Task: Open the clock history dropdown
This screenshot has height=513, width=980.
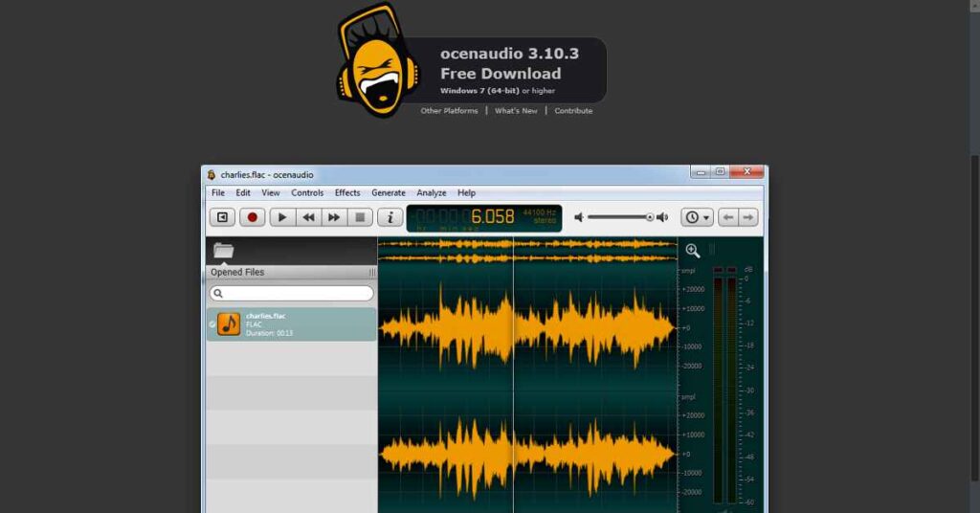Action: 697,217
